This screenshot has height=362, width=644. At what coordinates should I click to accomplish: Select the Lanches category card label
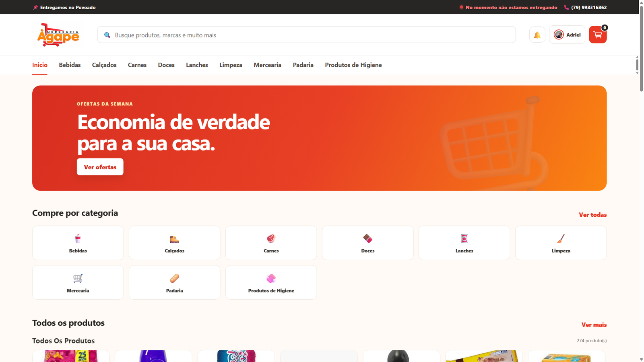[464, 251]
